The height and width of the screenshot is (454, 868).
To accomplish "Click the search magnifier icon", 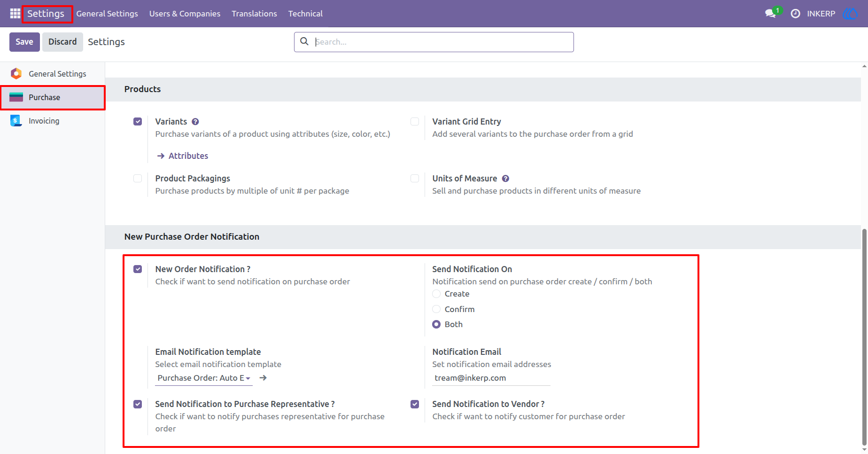I will pyautogui.click(x=304, y=41).
